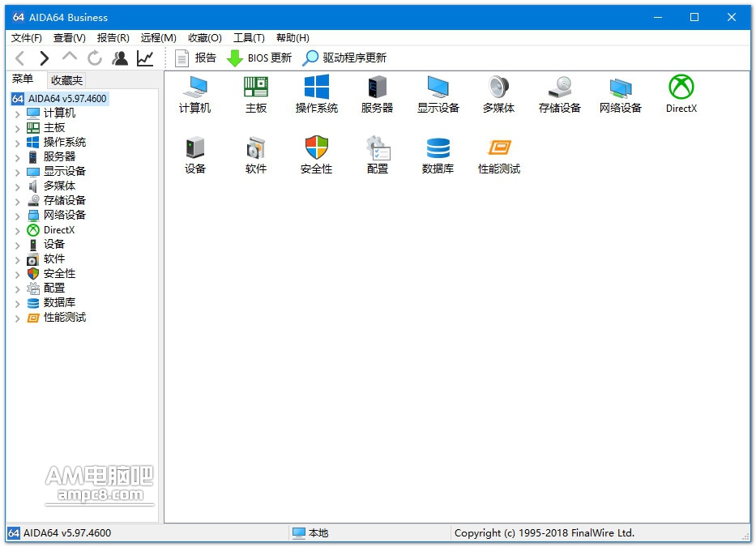Viewport: 756px width, 547px height.
Task: Select 计算机 in the sidebar tree
Action: click(x=51, y=113)
